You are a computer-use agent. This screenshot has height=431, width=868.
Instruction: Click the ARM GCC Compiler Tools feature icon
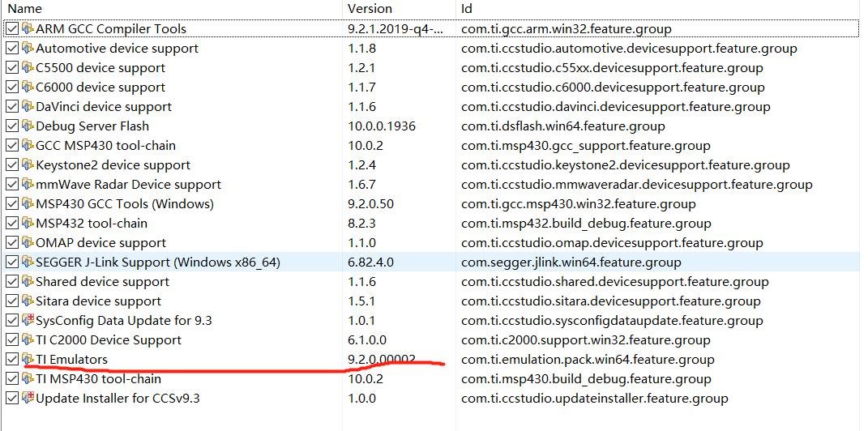click(28, 29)
